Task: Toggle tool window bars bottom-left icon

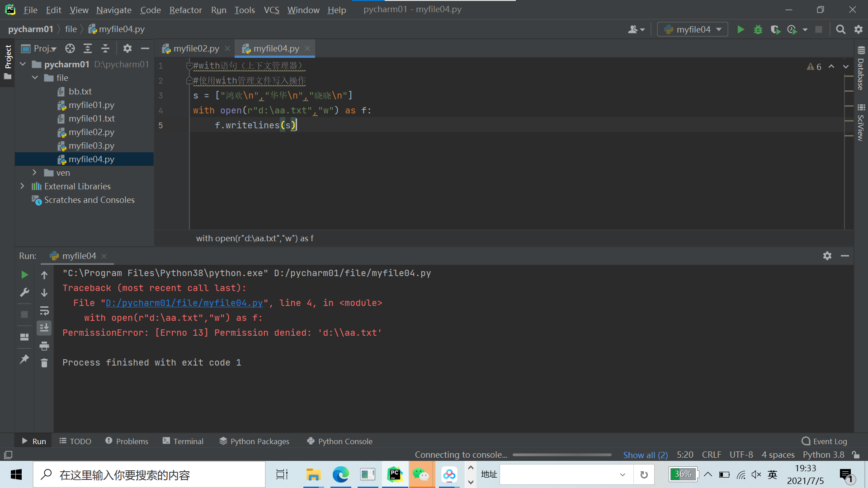Action: (x=8, y=455)
